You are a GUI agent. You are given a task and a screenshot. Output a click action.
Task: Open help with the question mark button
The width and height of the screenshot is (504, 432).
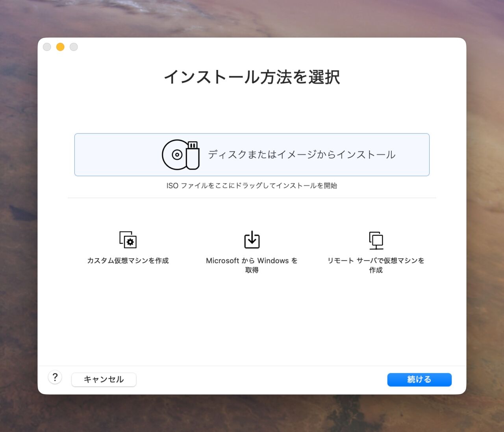tap(55, 378)
